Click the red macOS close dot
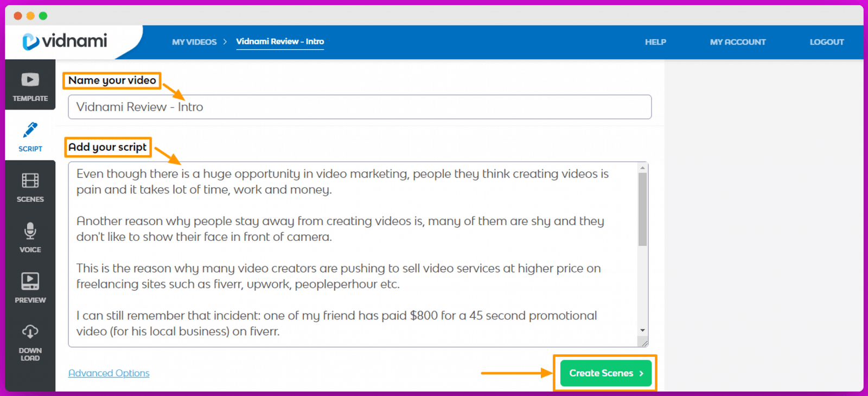This screenshot has height=396, width=868. pyautogui.click(x=18, y=16)
